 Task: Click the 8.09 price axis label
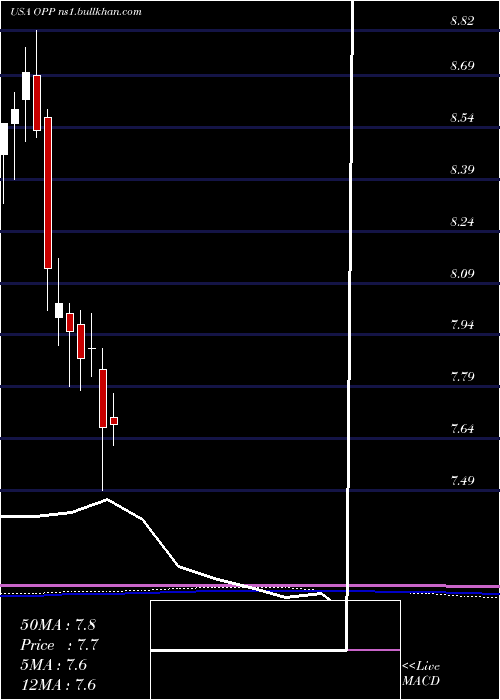pyautogui.click(x=462, y=273)
